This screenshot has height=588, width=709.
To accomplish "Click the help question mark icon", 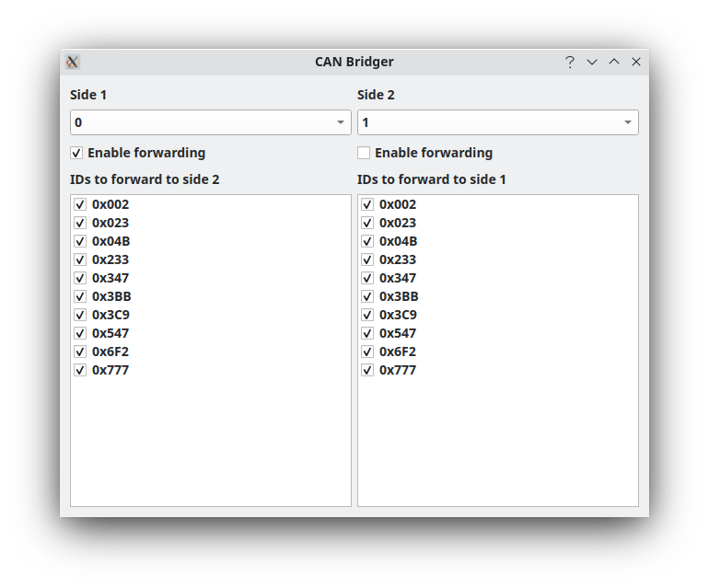I will coord(570,62).
